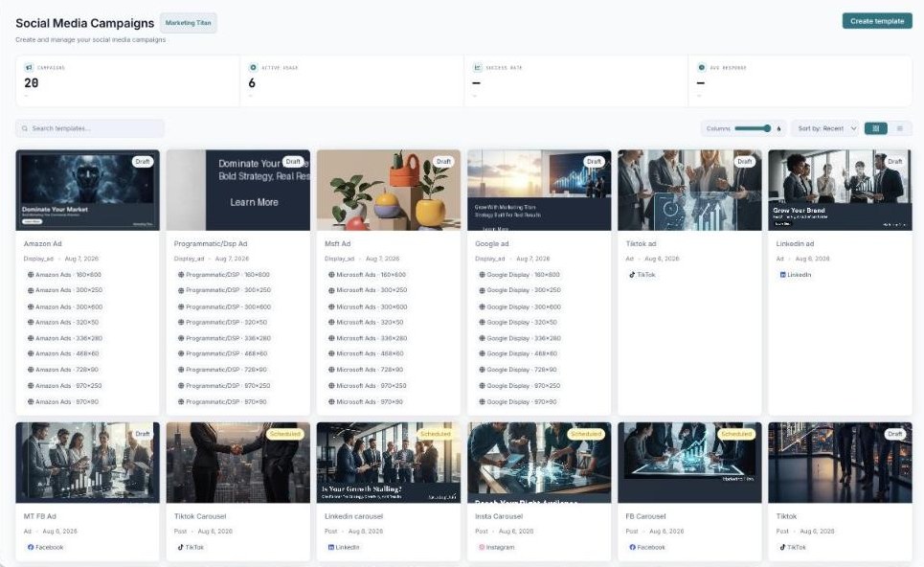This screenshot has width=924, height=567.
Task: Click Microsoft Ads 728×90 size entry
Action: pyautogui.click(x=366, y=370)
